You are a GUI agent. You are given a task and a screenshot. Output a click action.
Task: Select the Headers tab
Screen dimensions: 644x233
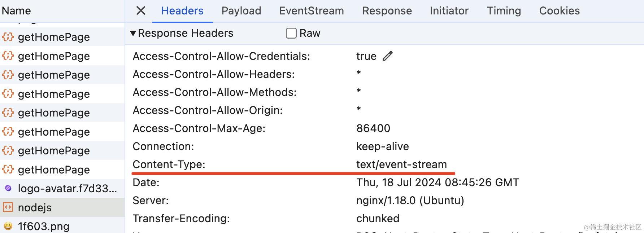coord(182,11)
